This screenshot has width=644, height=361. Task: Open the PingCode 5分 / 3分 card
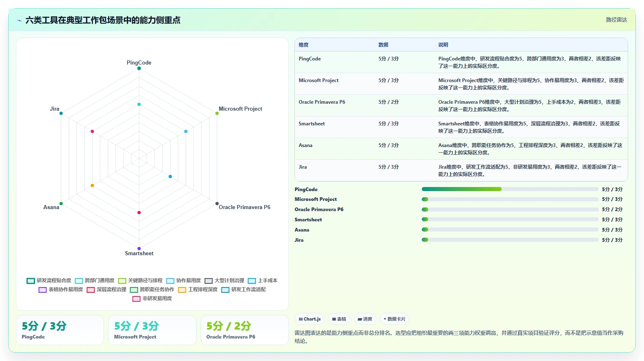coord(60,330)
